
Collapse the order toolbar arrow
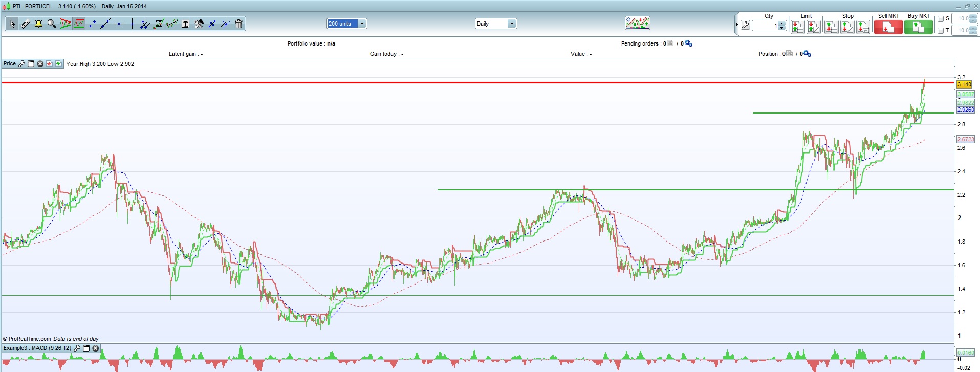(736, 25)
